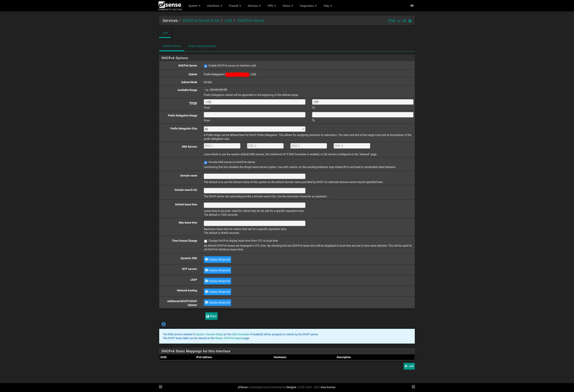Open the related status bar chart icon

click(x=399, y=21)
